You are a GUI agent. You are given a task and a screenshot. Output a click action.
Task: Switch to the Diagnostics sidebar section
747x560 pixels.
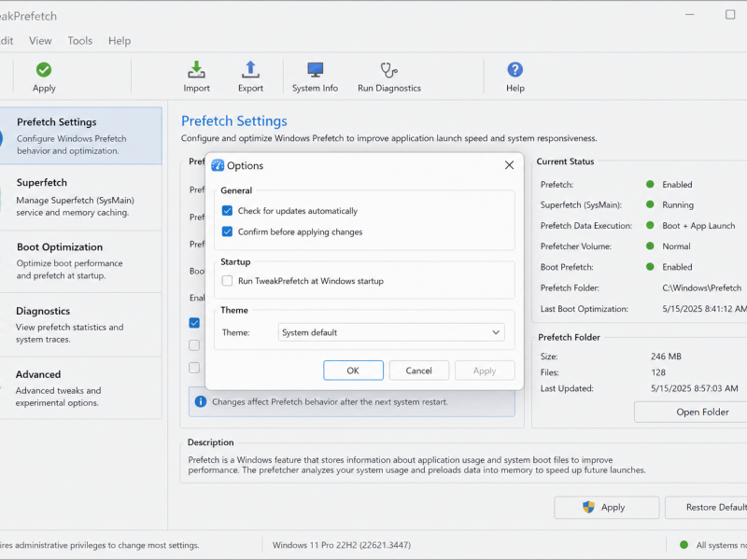coord(81,325)
